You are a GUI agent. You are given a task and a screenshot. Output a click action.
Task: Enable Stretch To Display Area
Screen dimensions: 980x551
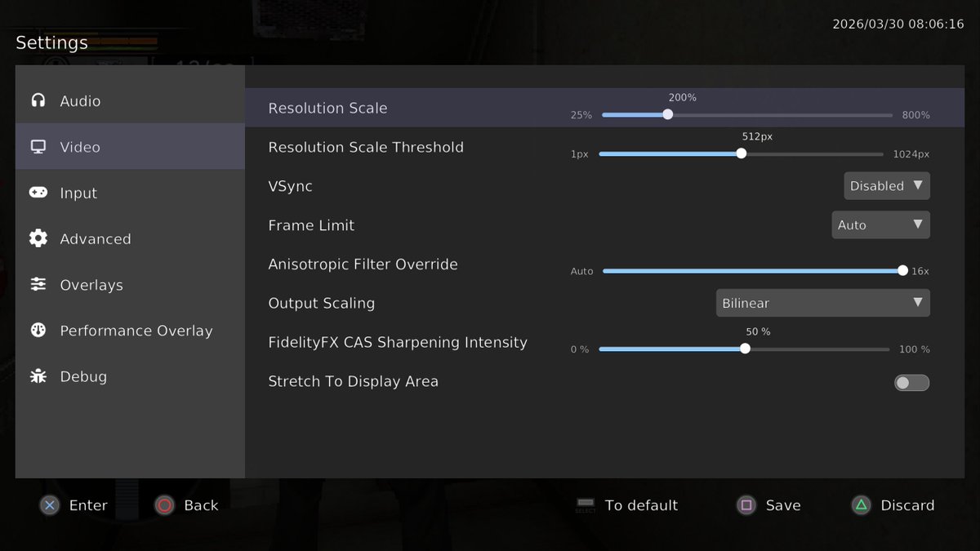(x=911, y=382)
